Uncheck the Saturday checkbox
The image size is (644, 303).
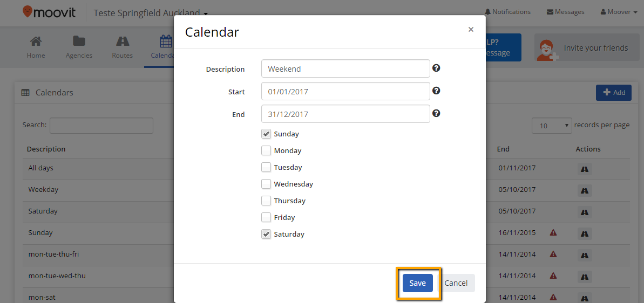[x=266, y=234]
